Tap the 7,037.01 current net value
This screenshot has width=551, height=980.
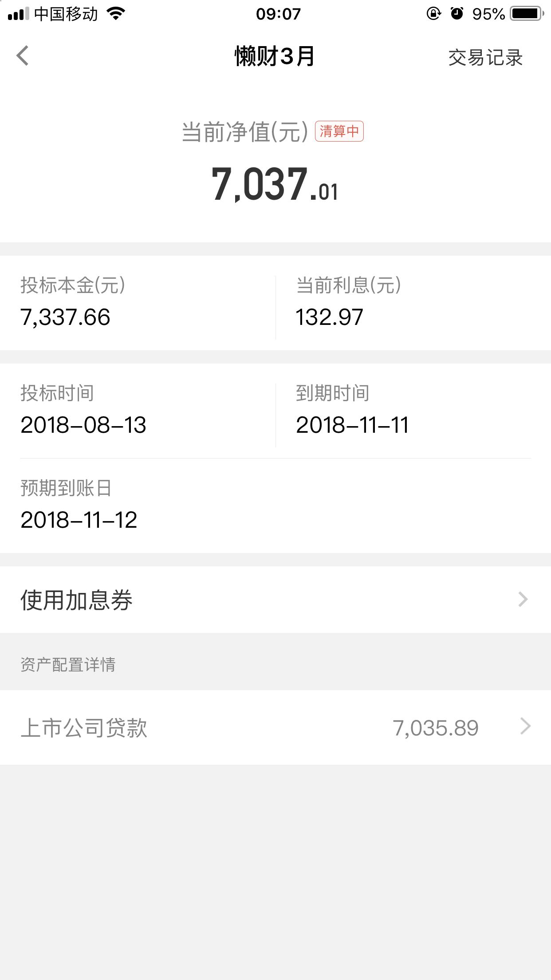pos(275,184)
